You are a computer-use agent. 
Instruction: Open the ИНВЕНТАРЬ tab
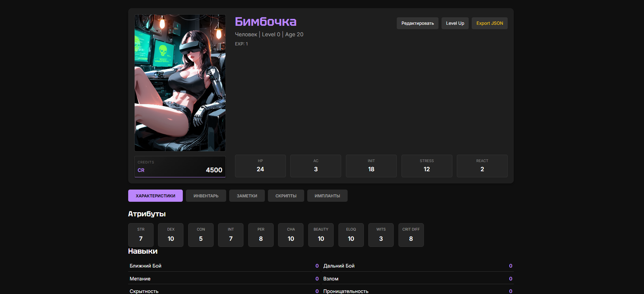[206, 196]
